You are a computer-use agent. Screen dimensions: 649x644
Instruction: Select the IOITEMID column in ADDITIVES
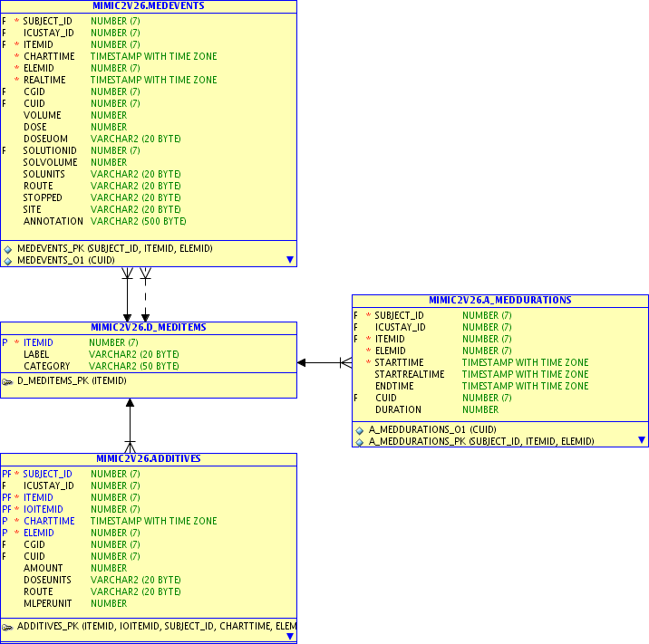coord(38,509)
